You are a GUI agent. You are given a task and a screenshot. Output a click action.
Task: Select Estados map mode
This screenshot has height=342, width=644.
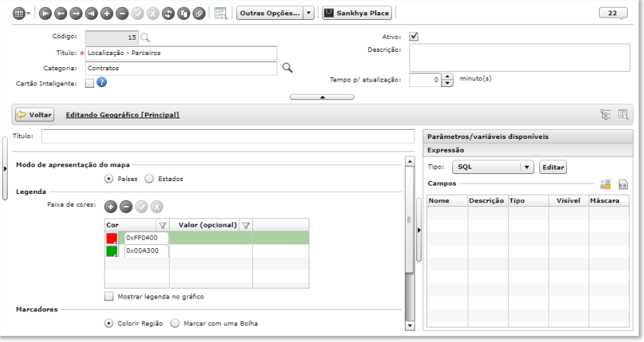149,179
